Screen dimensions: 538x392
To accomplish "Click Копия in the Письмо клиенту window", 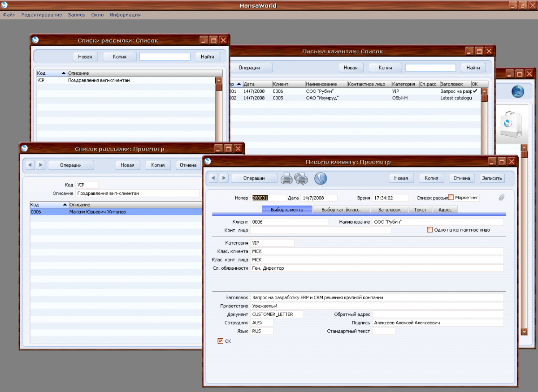I will (431, 178).
